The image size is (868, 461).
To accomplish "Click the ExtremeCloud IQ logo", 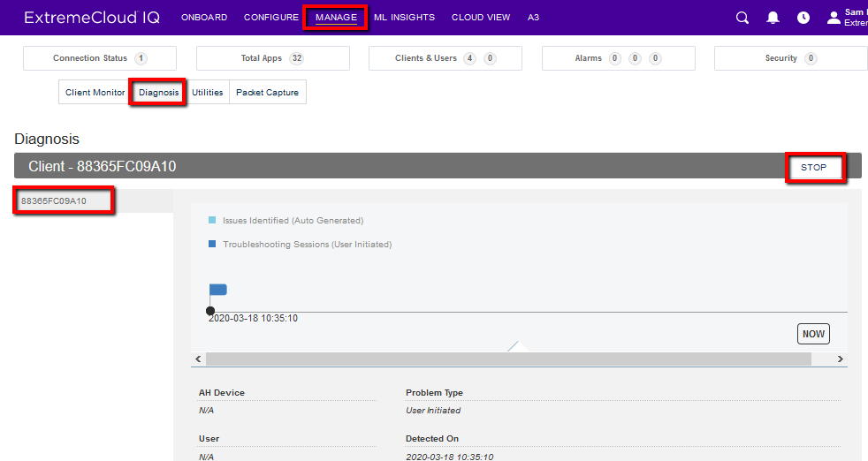I will [x=92, y=18].
